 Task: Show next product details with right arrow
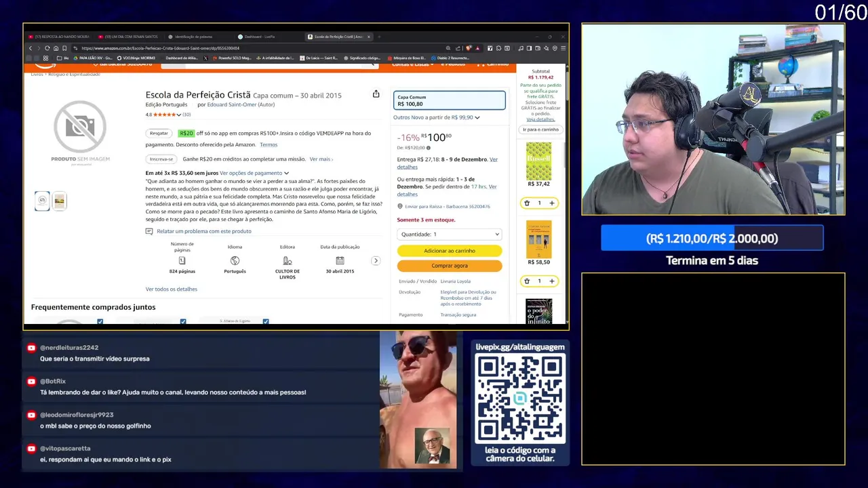point(376,260)
